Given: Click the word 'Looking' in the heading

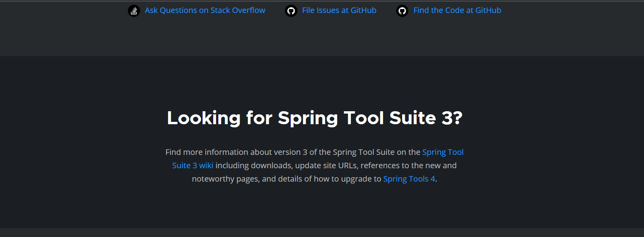Looking at the screenshot, I should (203, 118).
